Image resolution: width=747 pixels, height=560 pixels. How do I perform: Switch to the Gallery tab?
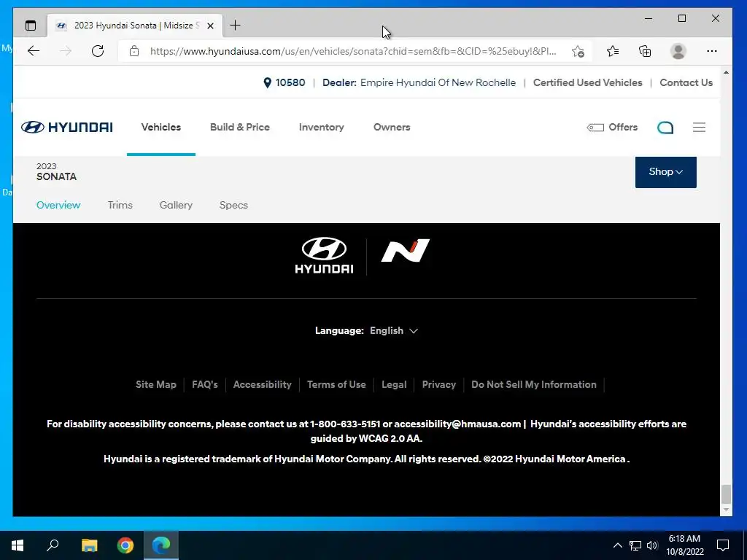176,205
